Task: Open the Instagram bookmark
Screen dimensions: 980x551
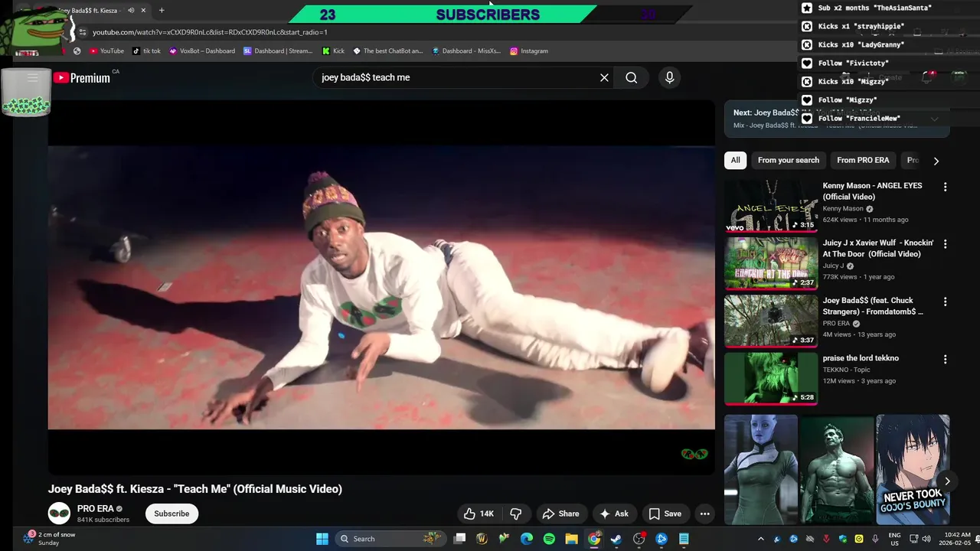Action: (528, 51)
